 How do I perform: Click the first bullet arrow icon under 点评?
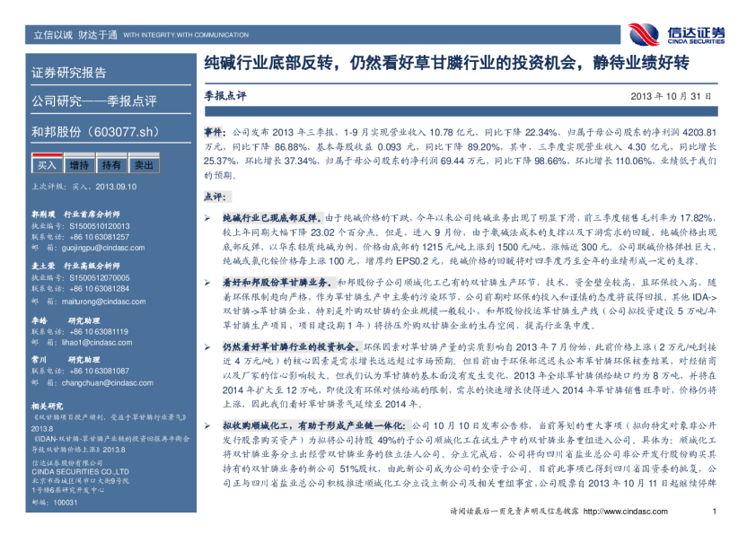[207, 218]
